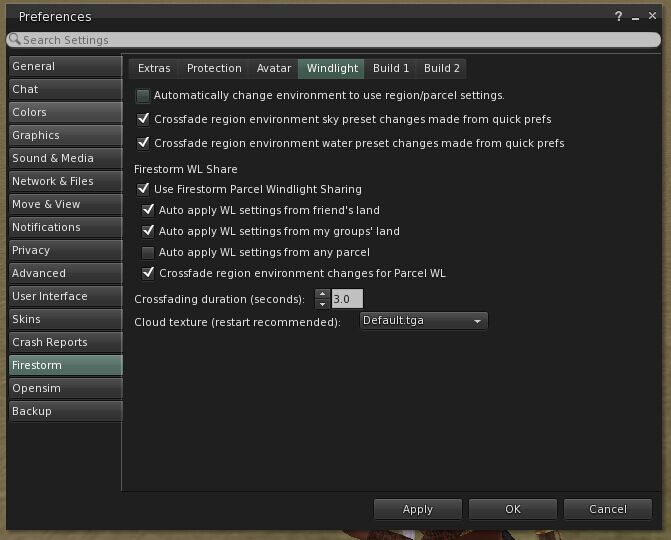This screenshot has width=671, height=540.
Task: Enable automatic region/parcel environment change
Action: (x=143, y=95)
